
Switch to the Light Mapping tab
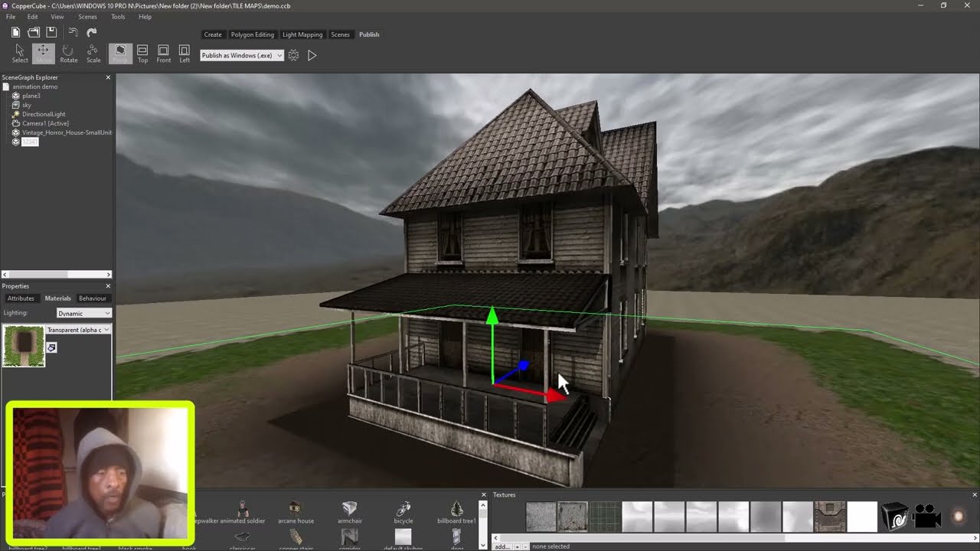[x=302, y=34]
